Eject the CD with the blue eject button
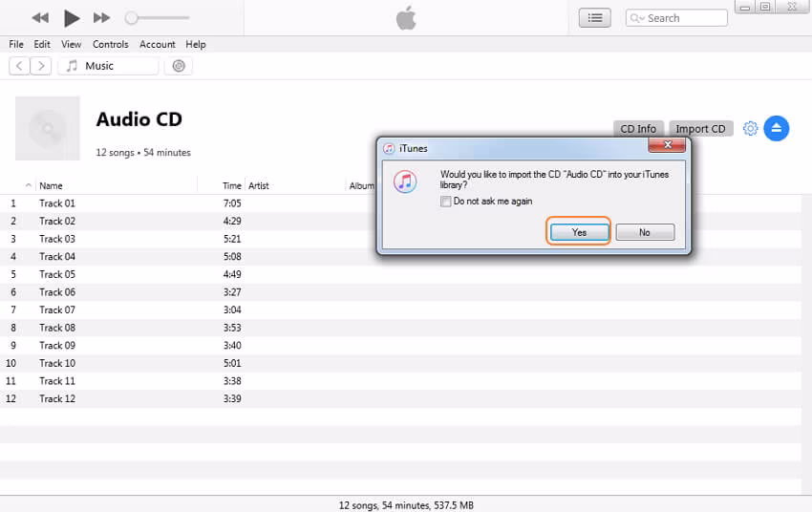The image size is (812, 512). [777, 128]
